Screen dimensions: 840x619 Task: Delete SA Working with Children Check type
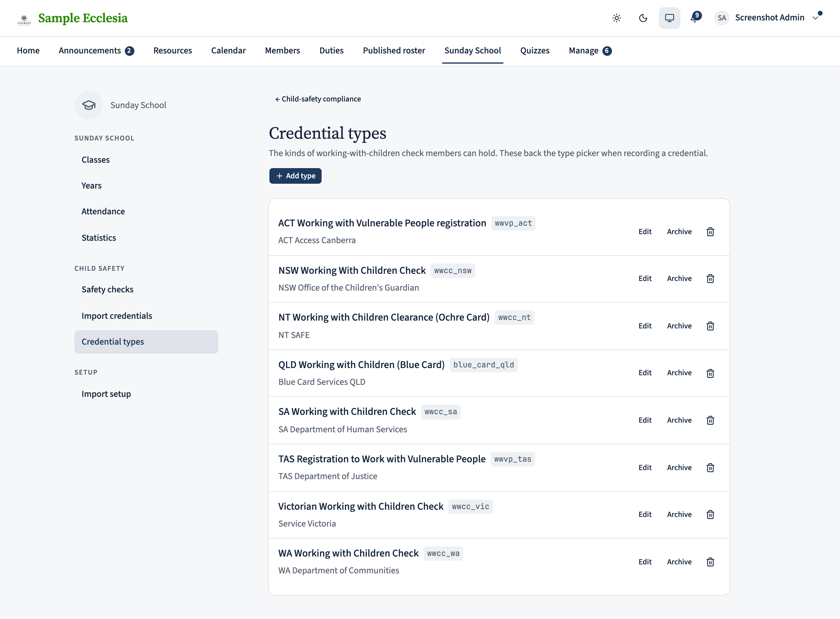pos(710,420)
